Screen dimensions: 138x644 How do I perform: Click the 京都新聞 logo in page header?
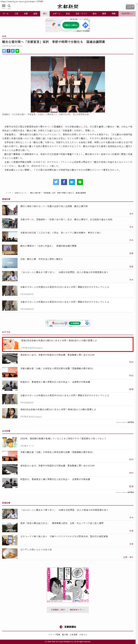pos(68,6)
